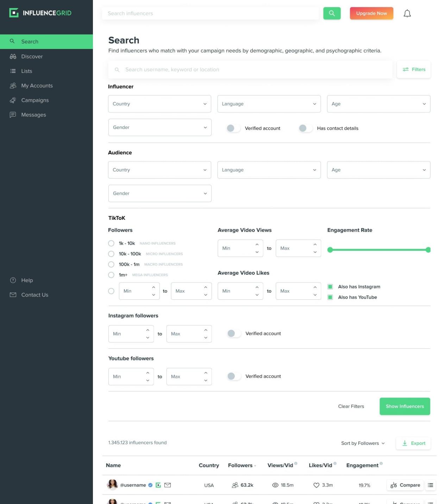Viewport: 446px width, 504px height.
Task: Click the envelope icon beside Contact Us
Action: (13, 295)
